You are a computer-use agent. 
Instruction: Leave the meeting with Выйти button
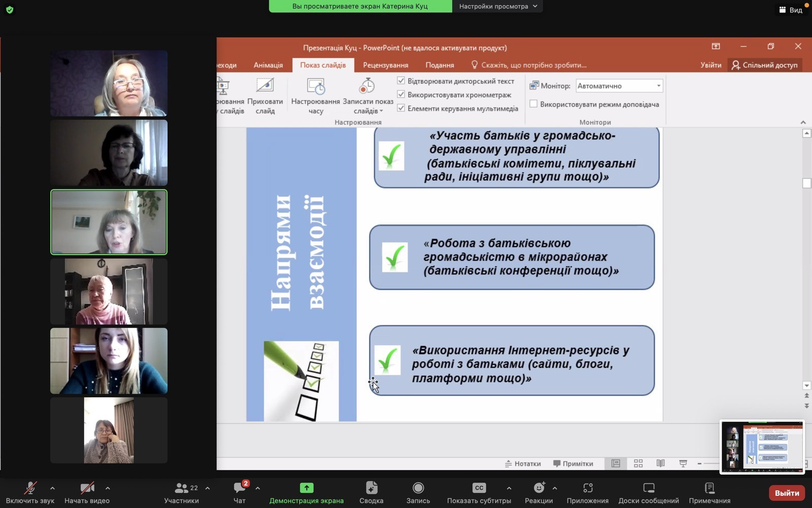787,493
